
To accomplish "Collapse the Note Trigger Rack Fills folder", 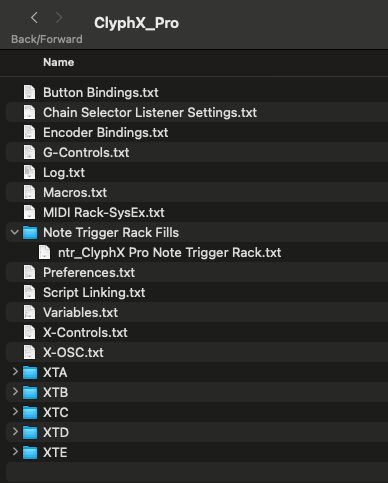I will [15, 232].
